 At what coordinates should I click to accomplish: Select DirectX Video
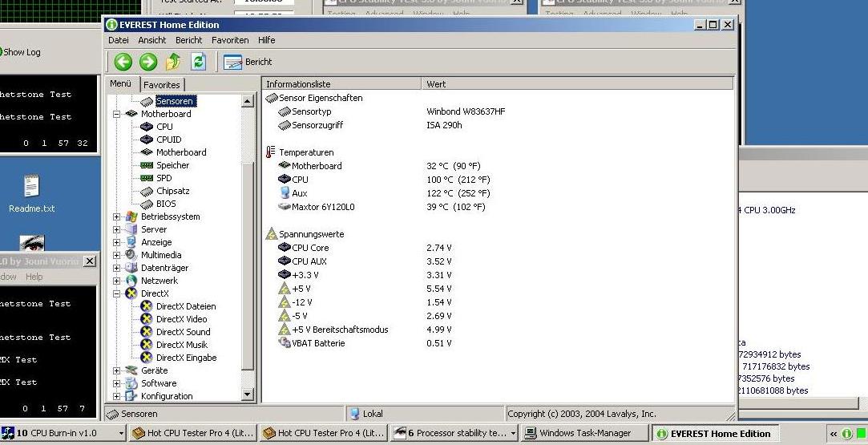click(x=182, y=319)
